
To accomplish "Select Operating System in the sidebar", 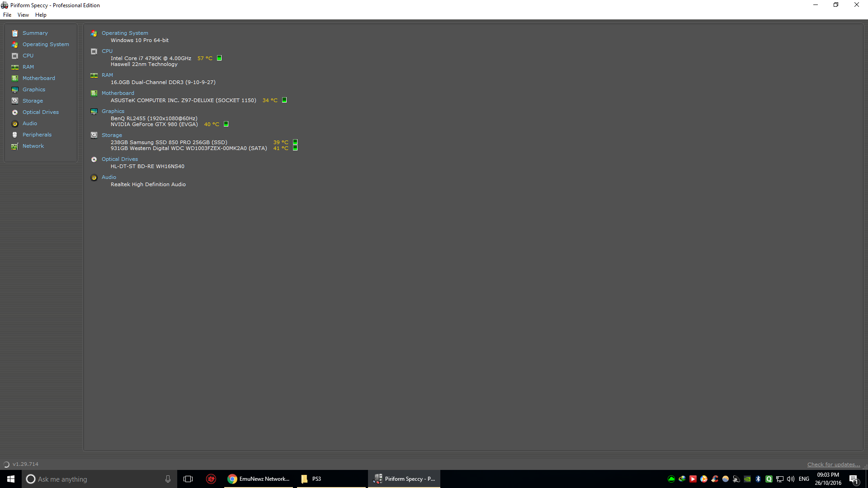I will pos(46,45).
